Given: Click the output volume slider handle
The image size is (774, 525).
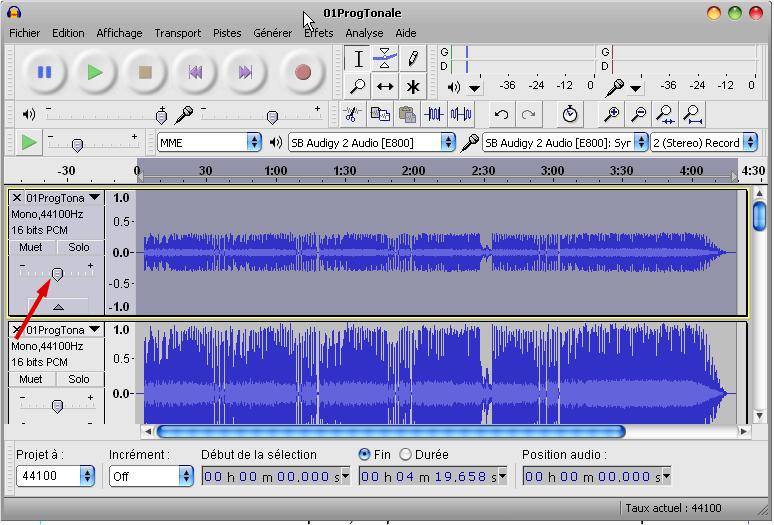Looking at the screenshot, I should (x=161, y=116).
